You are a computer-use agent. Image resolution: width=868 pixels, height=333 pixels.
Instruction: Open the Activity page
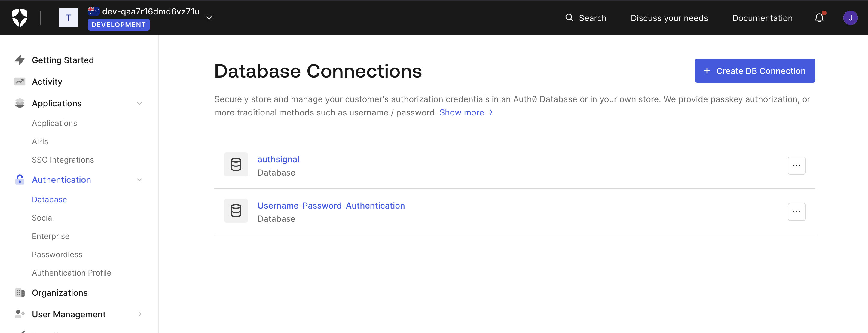coord(47,81)
